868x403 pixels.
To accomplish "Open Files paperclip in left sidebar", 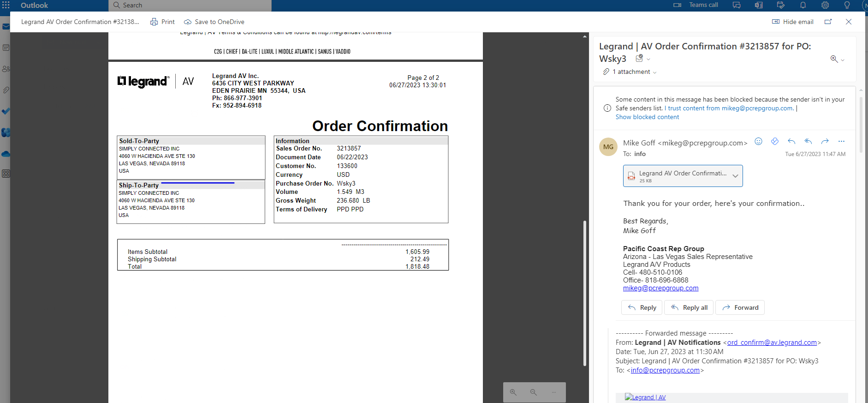I will tap(6, 90).
